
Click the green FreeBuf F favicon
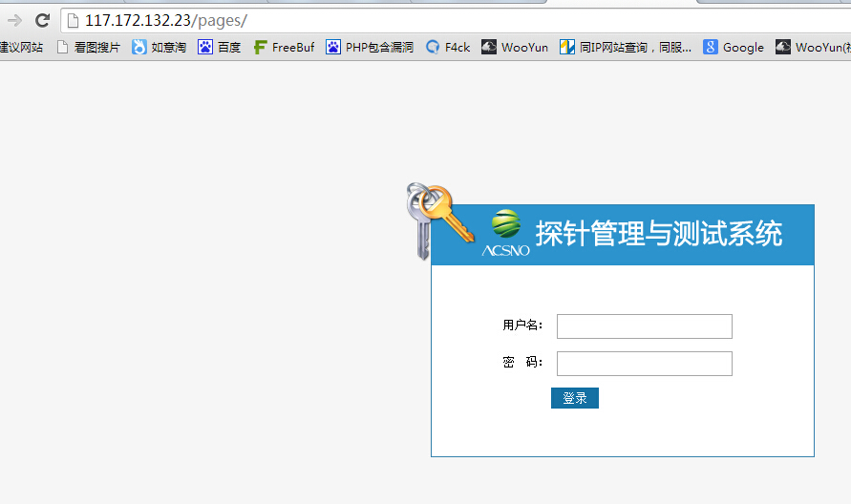(x=261, y=48)
